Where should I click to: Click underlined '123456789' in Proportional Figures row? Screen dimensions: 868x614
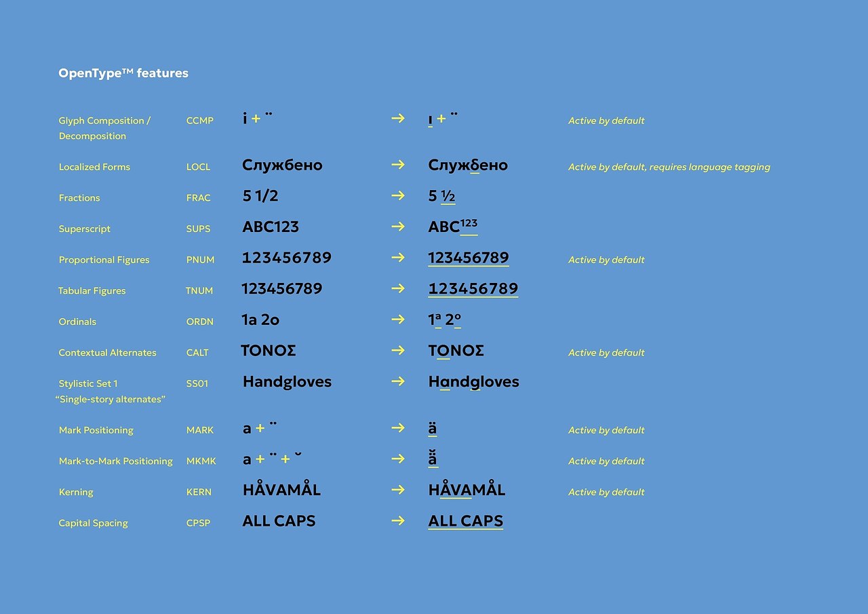pyautogui.click(x=469, y=258)
